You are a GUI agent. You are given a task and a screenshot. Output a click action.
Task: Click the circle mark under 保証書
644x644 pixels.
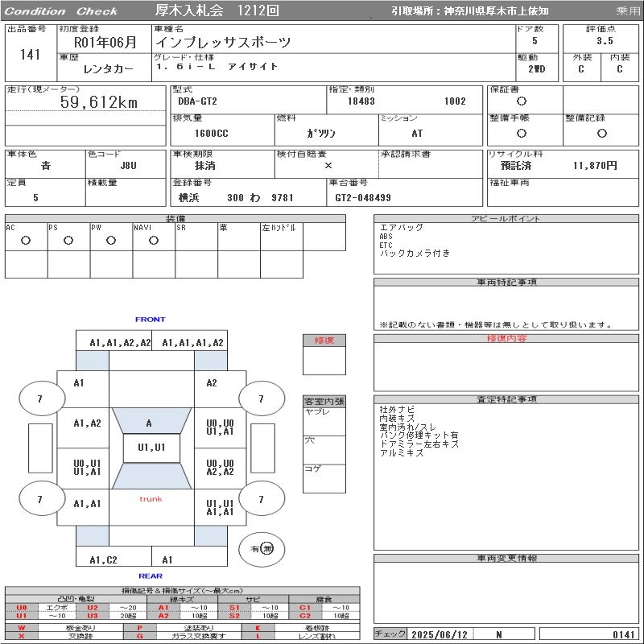coord(522,101)
